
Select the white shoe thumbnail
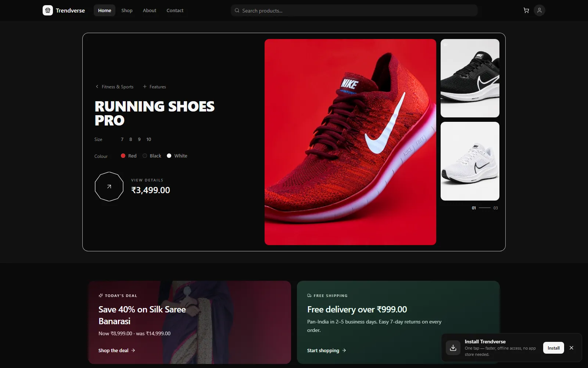[470, 161]
